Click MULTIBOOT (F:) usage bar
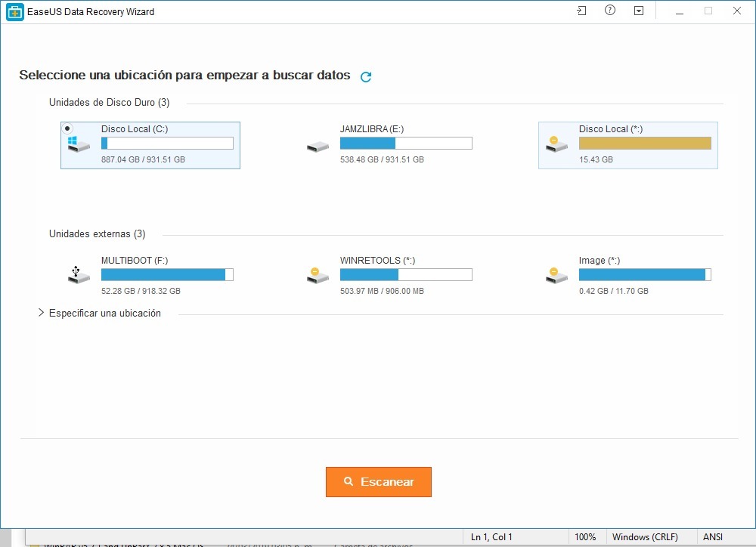756x547 pixels. (167, 275)
